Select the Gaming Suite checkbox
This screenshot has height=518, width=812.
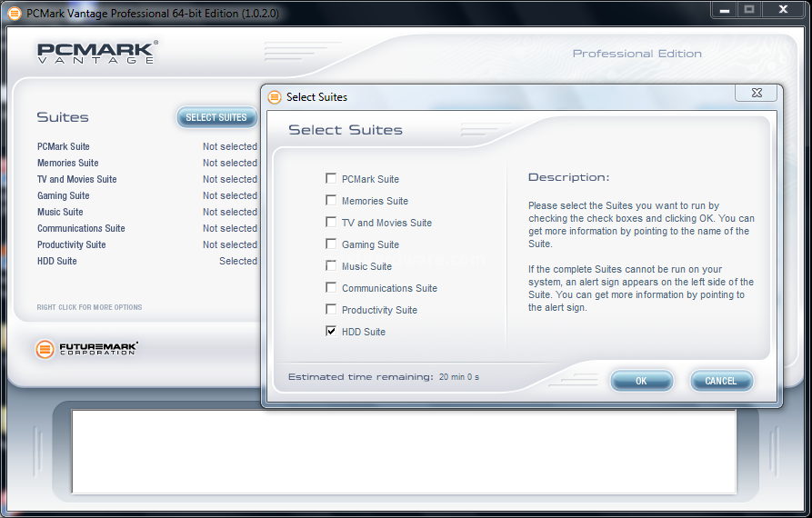click(331, 244)
